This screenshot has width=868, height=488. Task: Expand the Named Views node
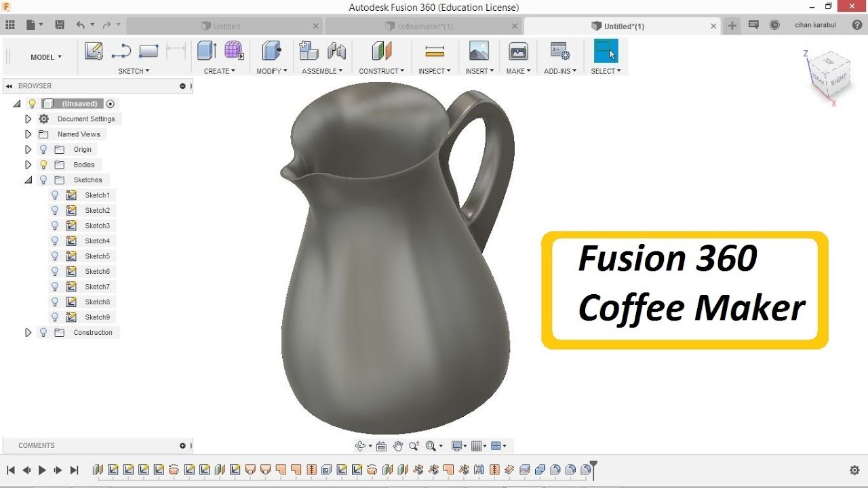pyautogui.click(x=28, y=134)
